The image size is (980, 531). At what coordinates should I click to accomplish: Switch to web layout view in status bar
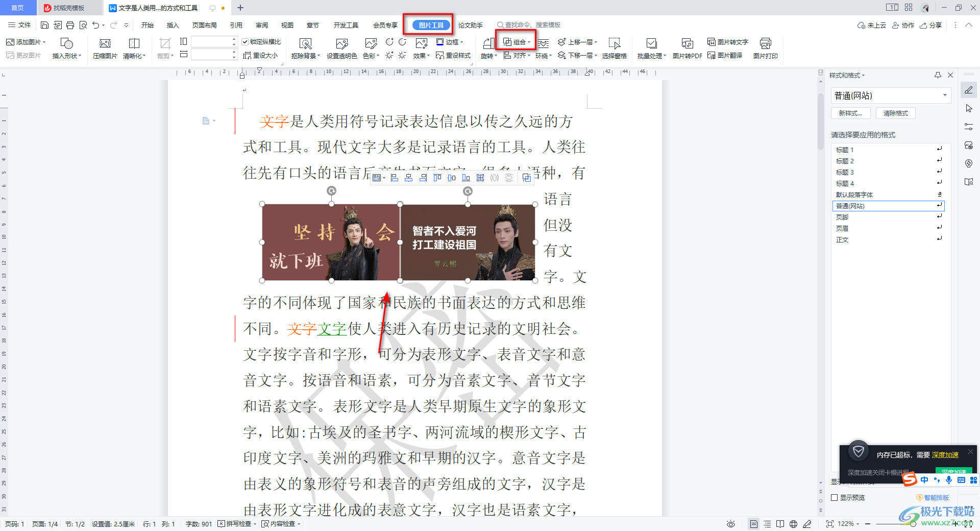coord(793,524)
